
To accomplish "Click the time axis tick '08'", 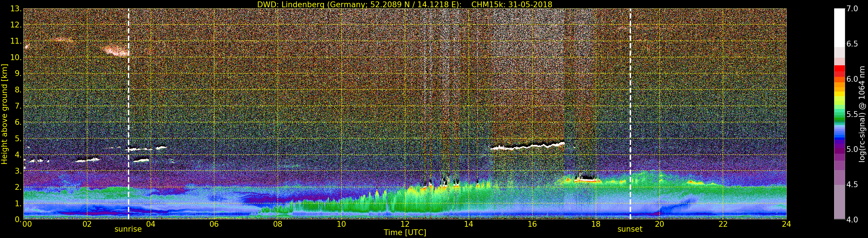I will coord(278,224).
